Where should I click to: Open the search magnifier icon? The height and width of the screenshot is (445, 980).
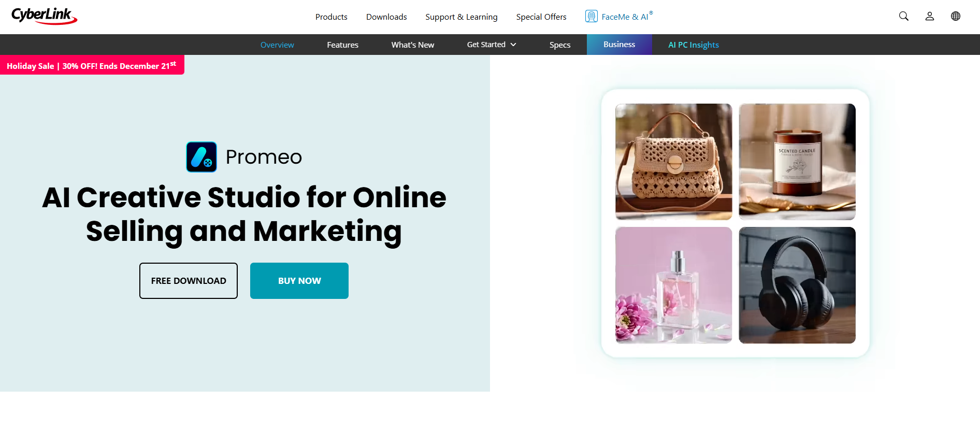click(903, 16)
